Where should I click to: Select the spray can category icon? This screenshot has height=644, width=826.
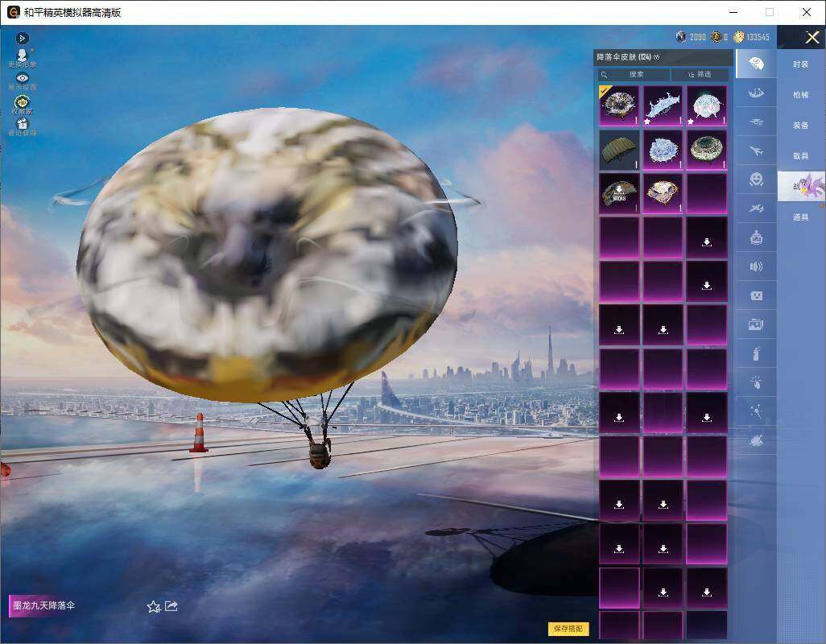pos(756,354)
